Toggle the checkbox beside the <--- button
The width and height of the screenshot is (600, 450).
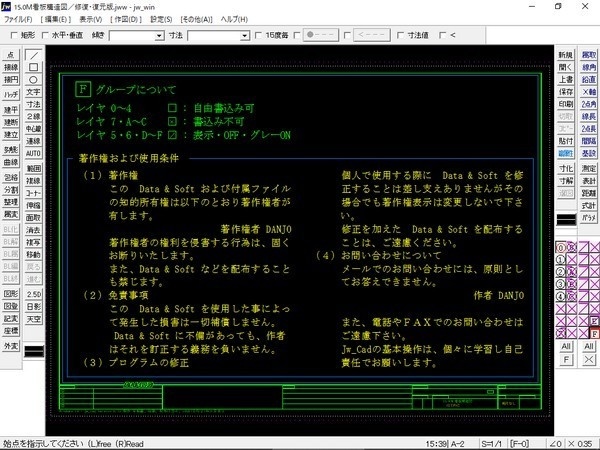point(347,35)
